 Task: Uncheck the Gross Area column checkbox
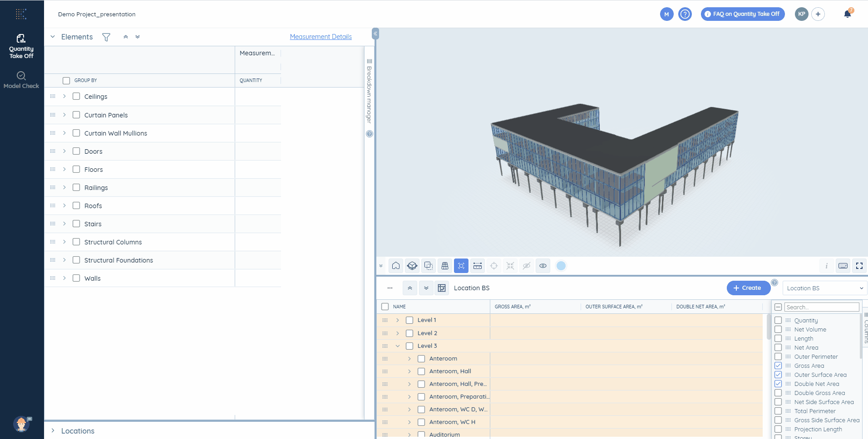point(778,366)
